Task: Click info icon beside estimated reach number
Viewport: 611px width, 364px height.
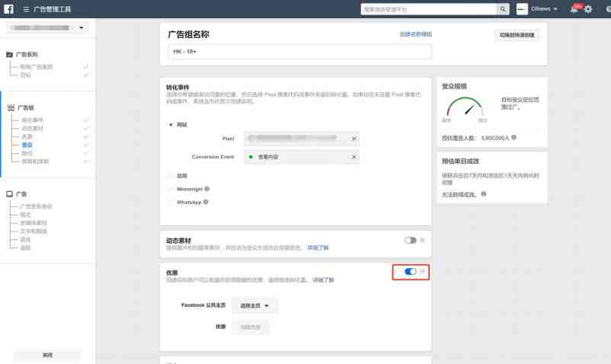Action: click(x=514, y=137)
